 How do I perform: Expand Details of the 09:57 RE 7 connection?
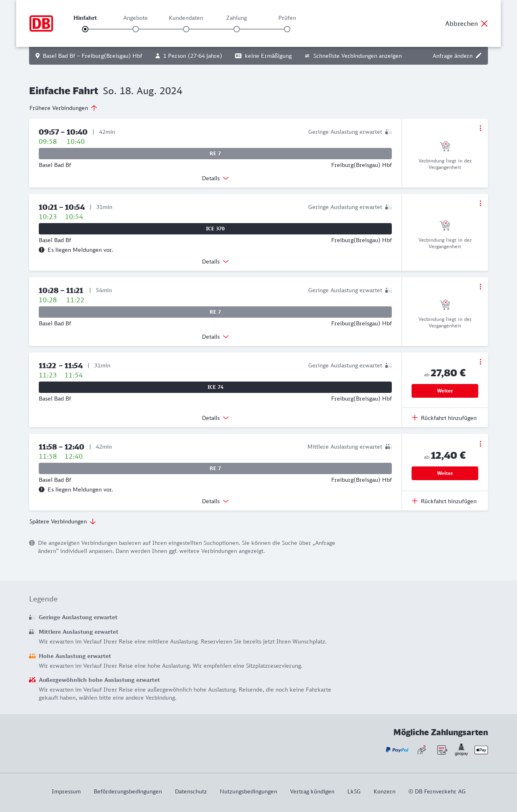point(215,178)
